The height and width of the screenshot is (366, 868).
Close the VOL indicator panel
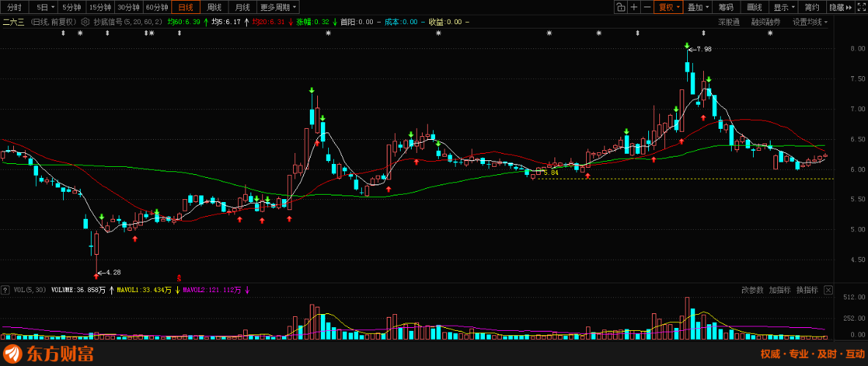tap(828, 290)
